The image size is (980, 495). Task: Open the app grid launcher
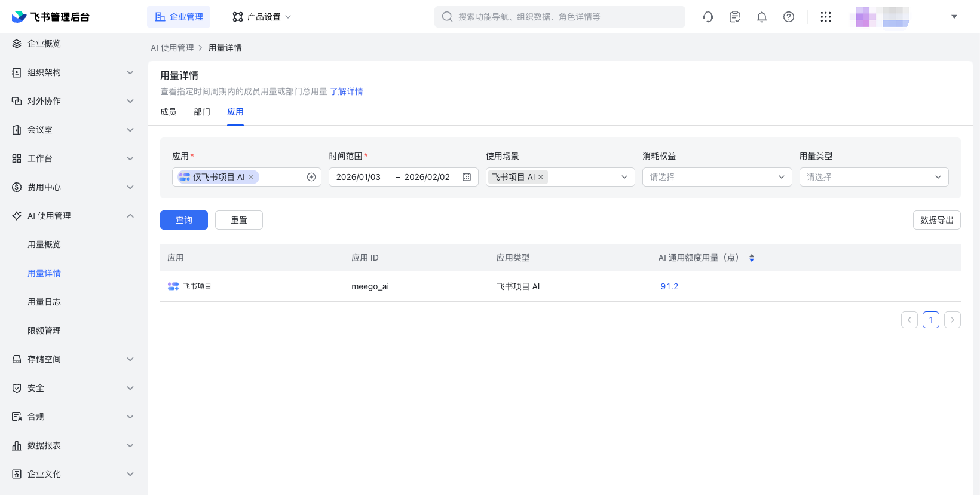tap(826, 17)
